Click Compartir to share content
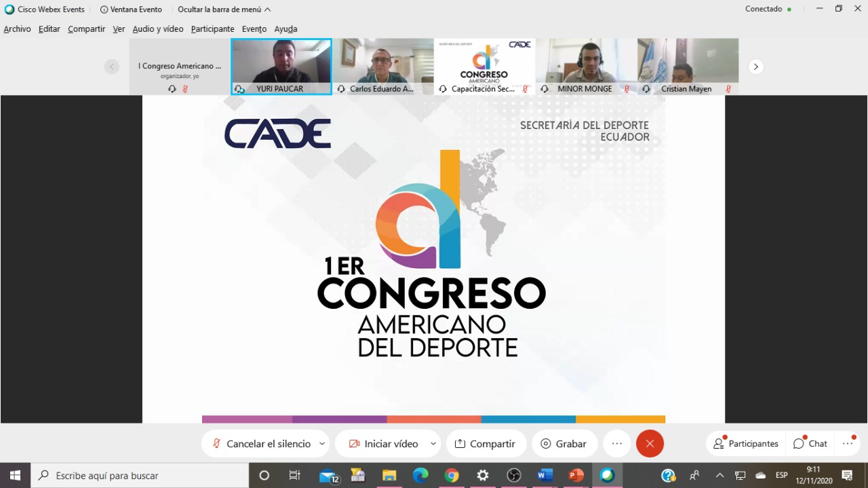The height and width of the screenshot is (488, 868). 485,444
